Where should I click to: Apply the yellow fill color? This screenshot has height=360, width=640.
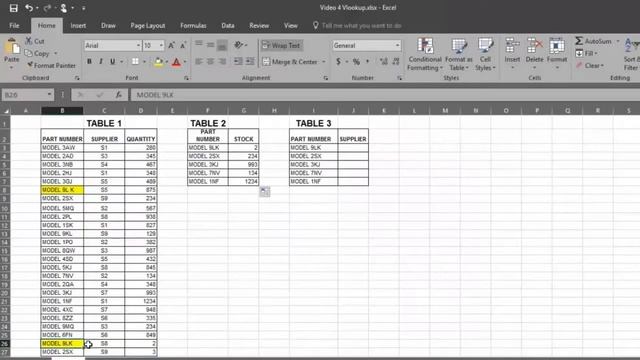158,62
